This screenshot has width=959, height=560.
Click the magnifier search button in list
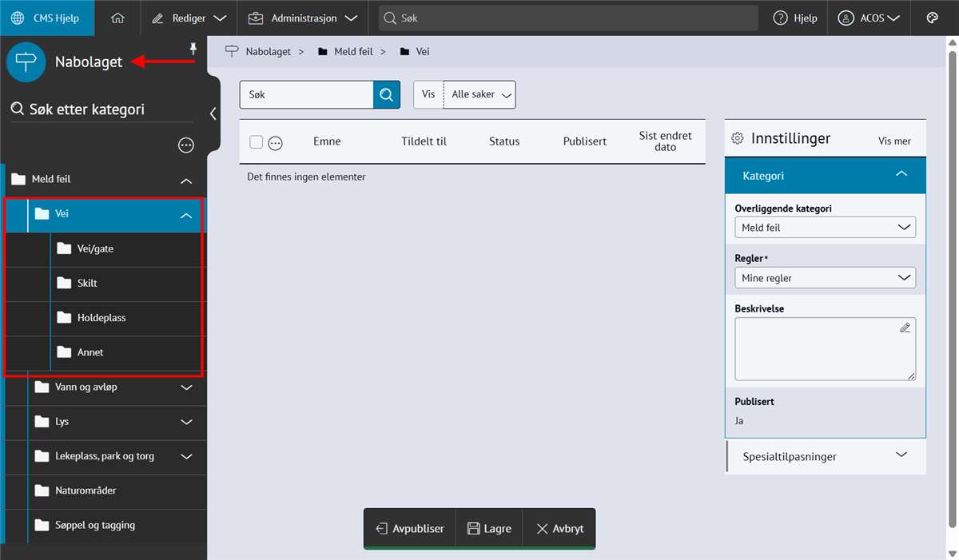coord(386,94)
